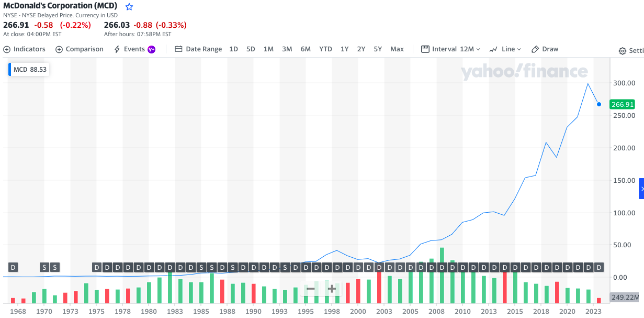The image size is (644, 318).
Task: Select the YTD time range
Action: tap(325, 49)
